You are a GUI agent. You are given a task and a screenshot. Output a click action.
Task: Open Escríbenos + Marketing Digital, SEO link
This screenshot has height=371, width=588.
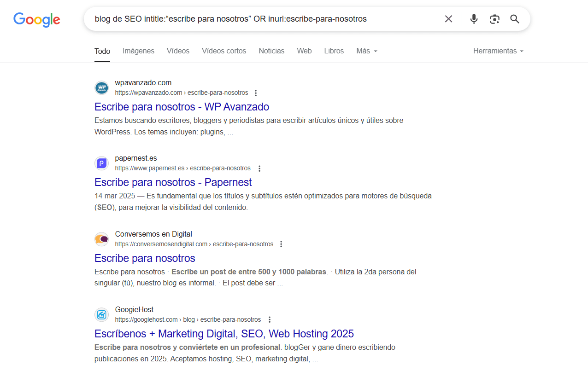point(224,333)
